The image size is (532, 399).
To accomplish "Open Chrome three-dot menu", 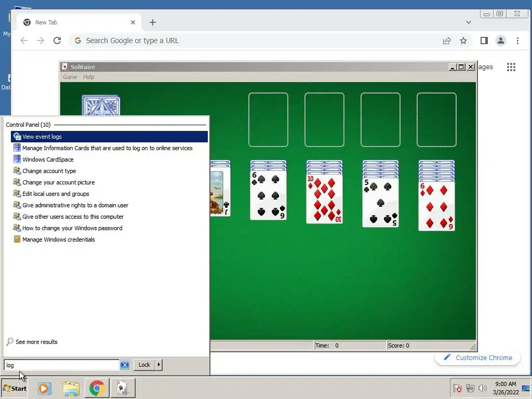I will pos(518,41).
